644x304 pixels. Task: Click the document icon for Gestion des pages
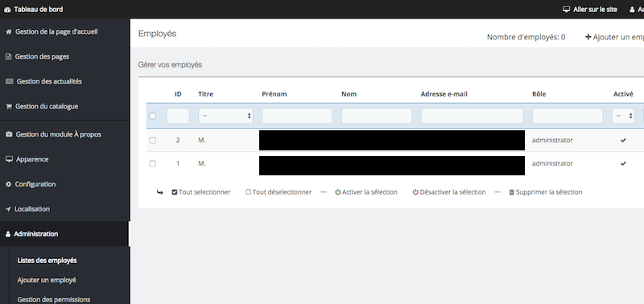(x=8, y=57)
